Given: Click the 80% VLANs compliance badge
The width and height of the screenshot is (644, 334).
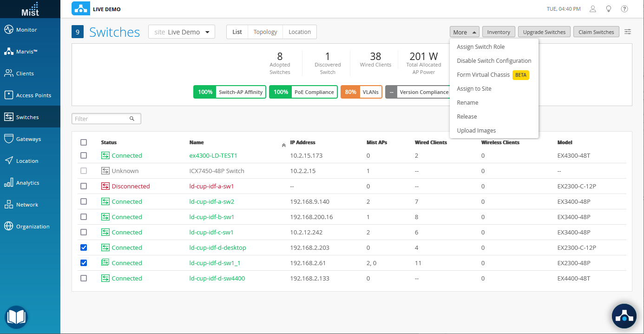Looking at the screenshot, I should point(361,92).
